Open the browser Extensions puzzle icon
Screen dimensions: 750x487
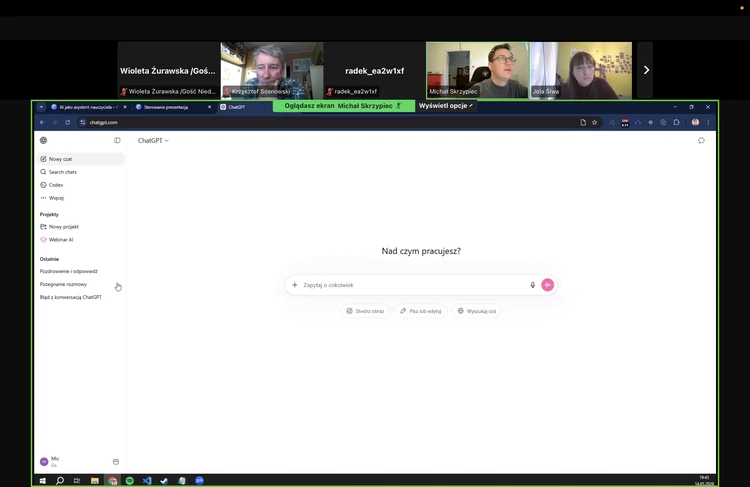pyautogui.click(x=676, y=122)
